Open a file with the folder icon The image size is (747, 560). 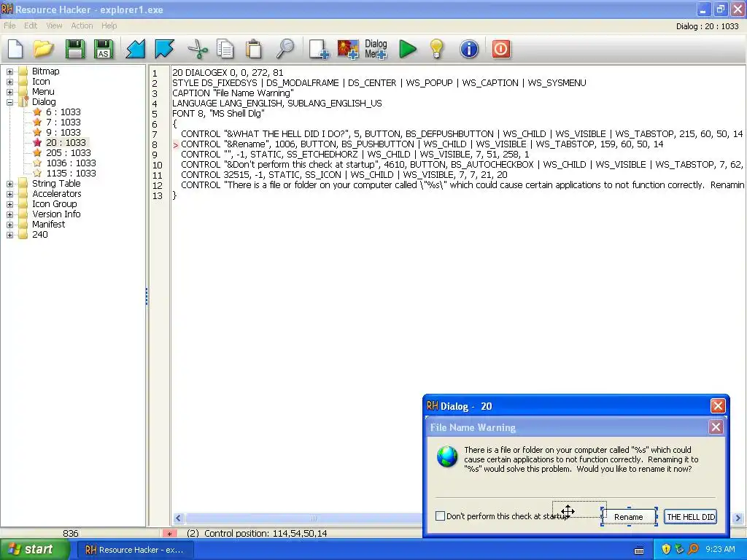(x=44, y=49)
